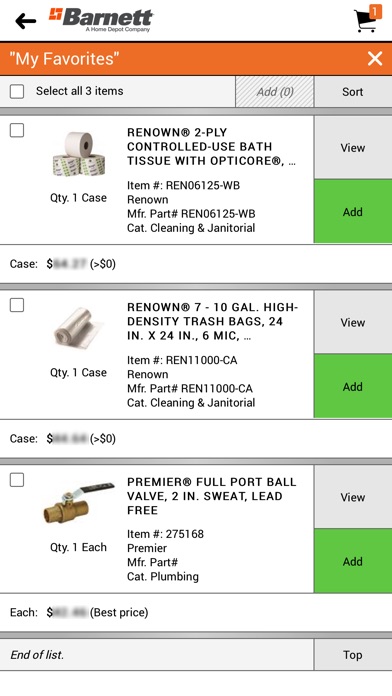392x696 pixels.
Task: Open the bath tissue thumbnail image
Action: click(79, 154)
